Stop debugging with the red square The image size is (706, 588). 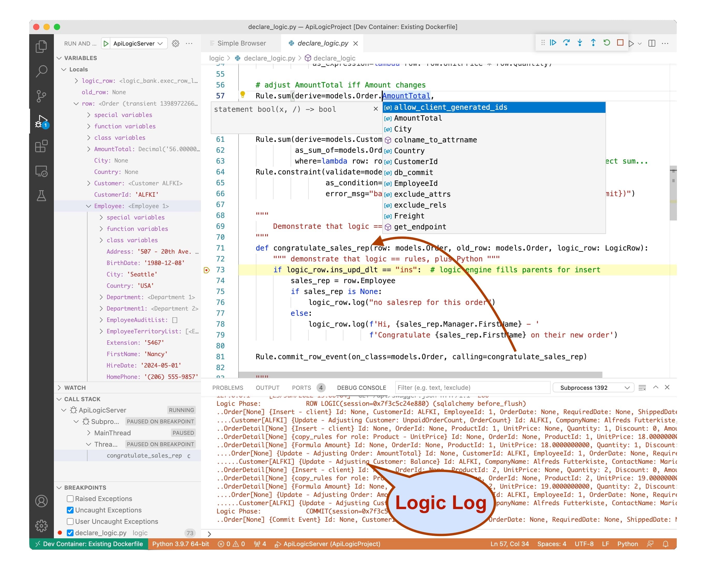click(x=620, y=43)
